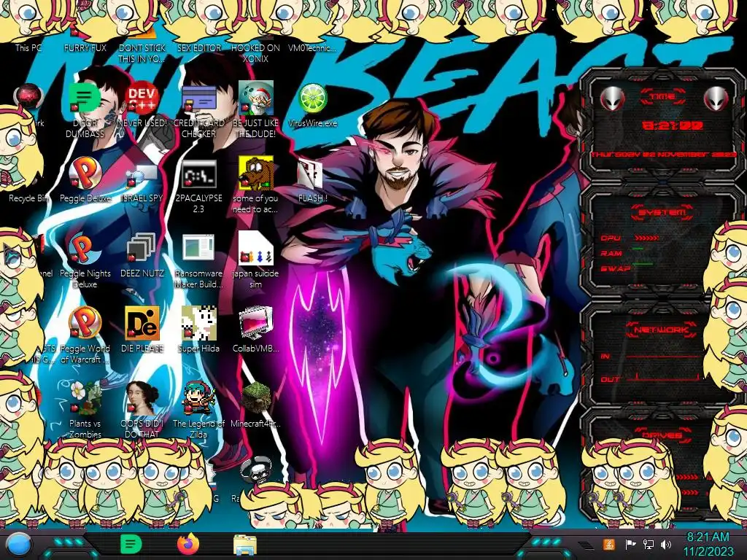Open the Peggle World of Warcraft icon

click(x=85, y=323)
